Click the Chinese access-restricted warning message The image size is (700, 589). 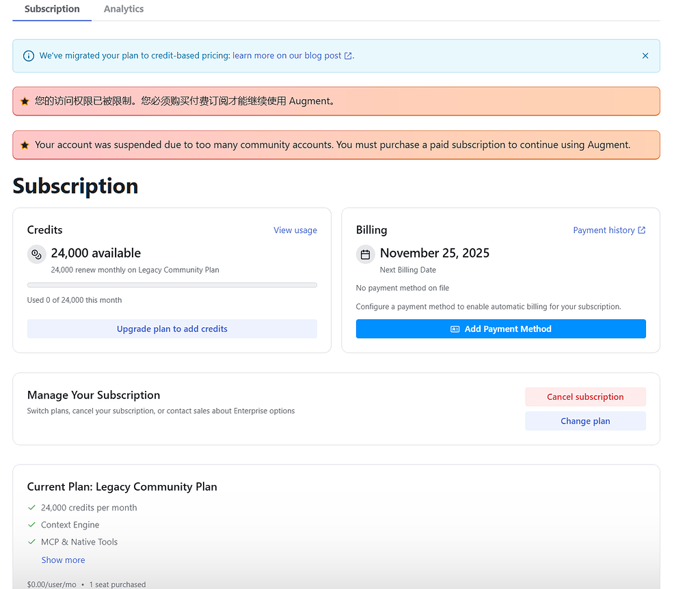click(x=185, y=101)
